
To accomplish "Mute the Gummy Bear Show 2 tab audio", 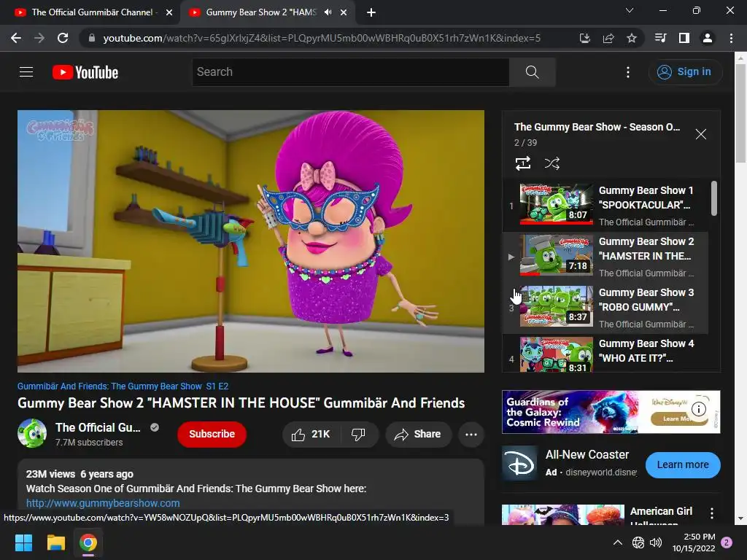I will coord(328,12).
